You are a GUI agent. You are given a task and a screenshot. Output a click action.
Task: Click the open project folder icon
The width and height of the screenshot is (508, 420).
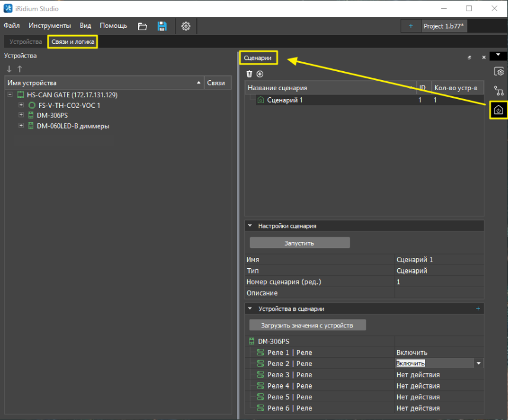142,26
